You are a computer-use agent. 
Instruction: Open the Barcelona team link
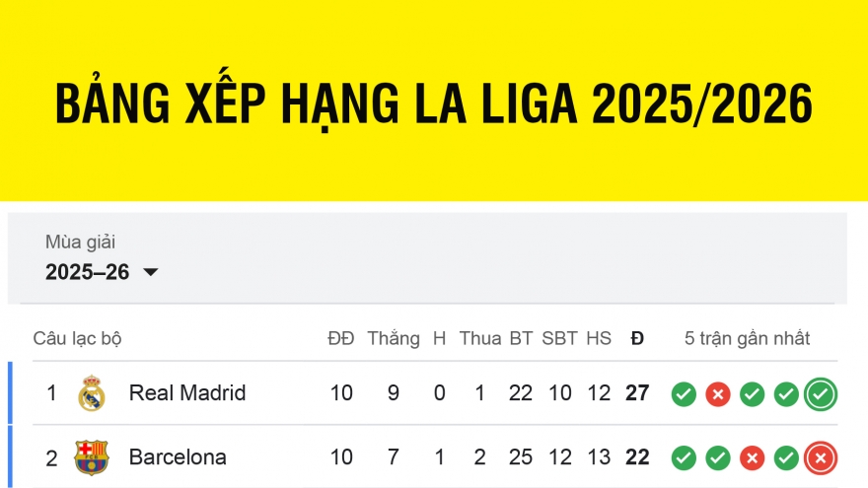[178, 457]
